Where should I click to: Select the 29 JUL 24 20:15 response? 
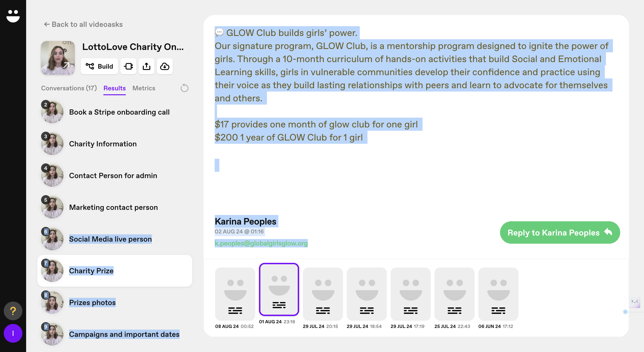(x=322, y=294)
